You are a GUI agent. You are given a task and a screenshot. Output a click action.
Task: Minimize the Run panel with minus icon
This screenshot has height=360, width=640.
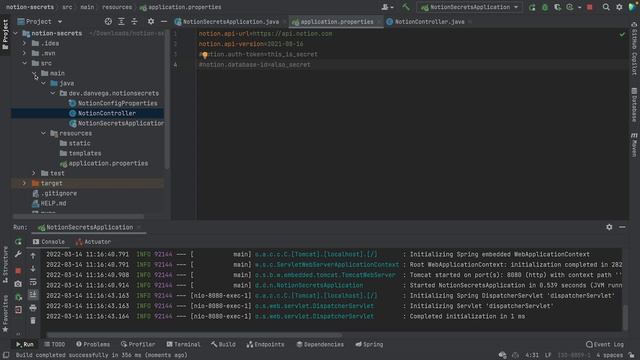(x=622, y=227)
